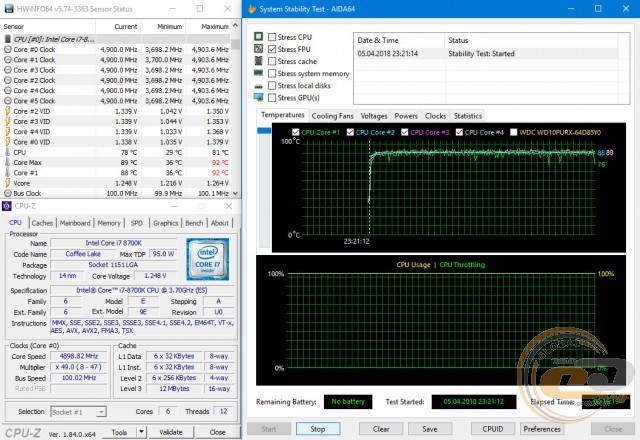Click the monitor icon beside Stress GPU(s)

point(258,98)
